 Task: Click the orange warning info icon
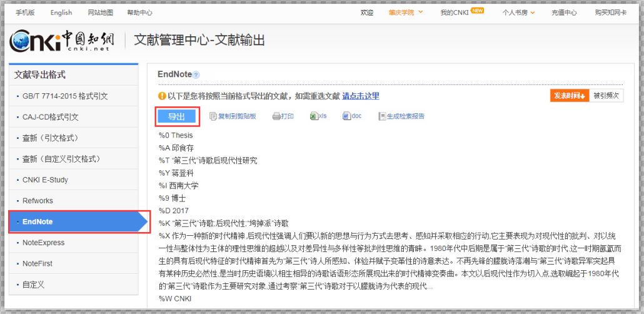[x=162, y=96]
